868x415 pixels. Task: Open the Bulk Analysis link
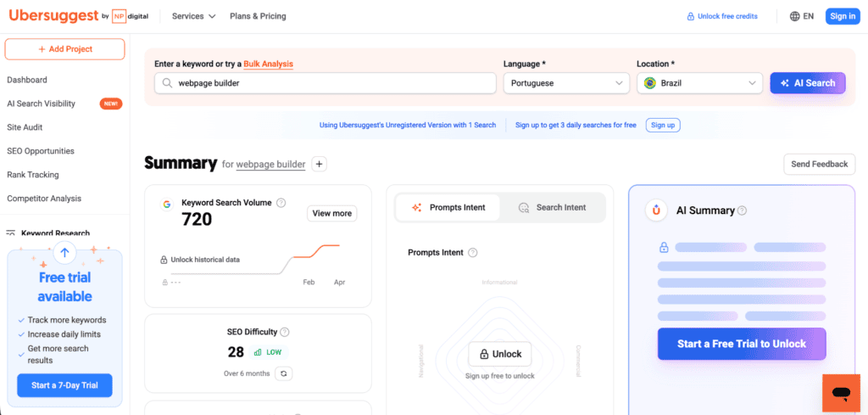(x=269, y=64)
